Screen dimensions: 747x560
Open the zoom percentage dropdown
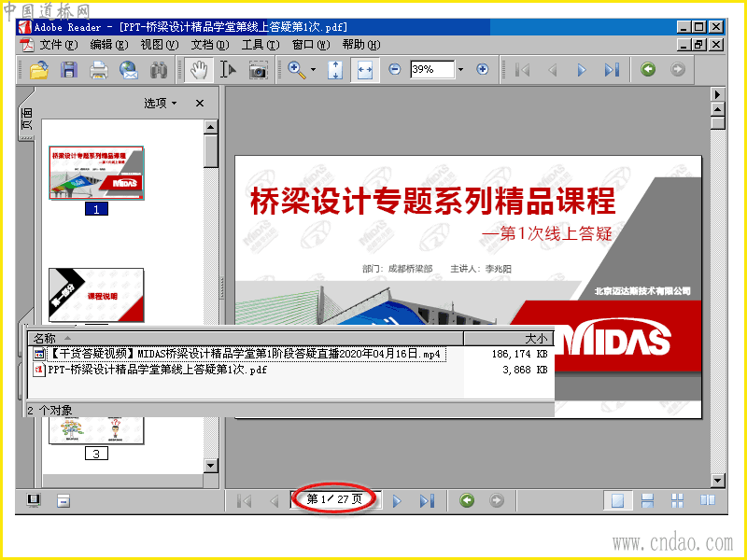coord(460,69)
